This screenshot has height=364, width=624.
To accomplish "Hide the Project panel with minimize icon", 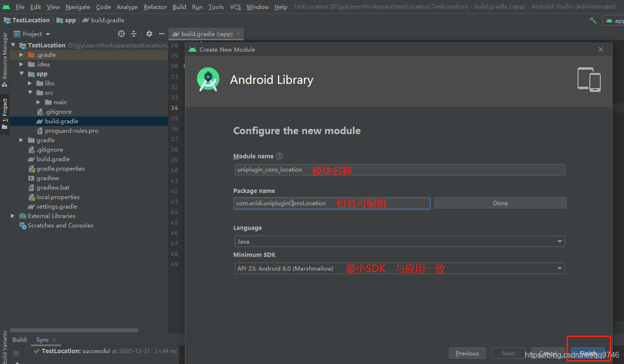I will pyautogui.click(x=162, y=34).
